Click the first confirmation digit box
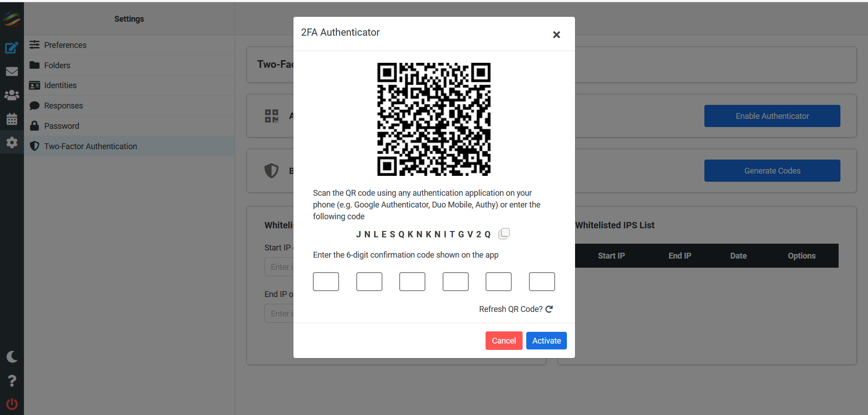868x415 pixels. tap(325, 282)
